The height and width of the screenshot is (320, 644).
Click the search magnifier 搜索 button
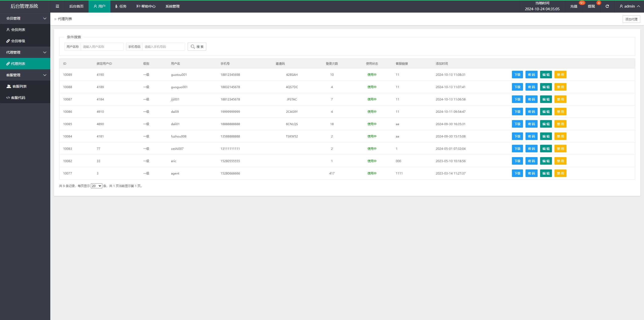point(197,47)
